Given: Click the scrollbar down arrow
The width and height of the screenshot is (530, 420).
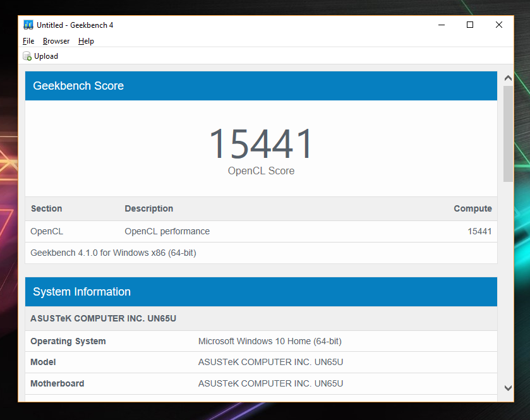Looking at the screenshot, I should click(x=508, y=388).
